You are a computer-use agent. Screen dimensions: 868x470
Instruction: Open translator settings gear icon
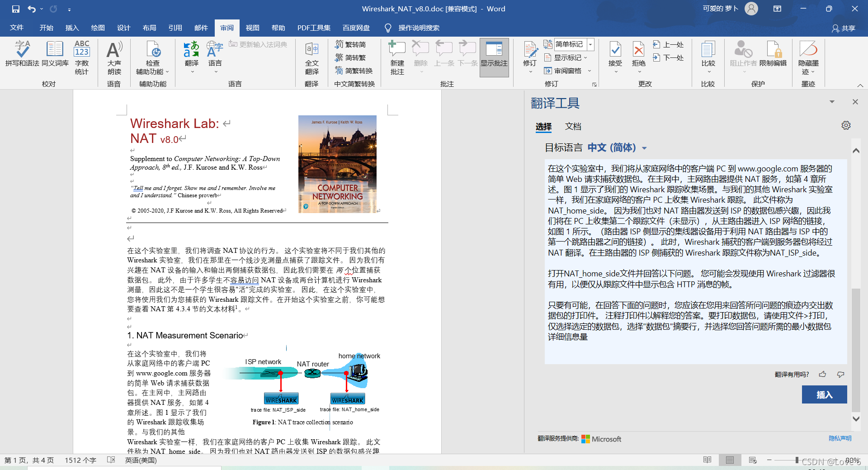point(846,125)
